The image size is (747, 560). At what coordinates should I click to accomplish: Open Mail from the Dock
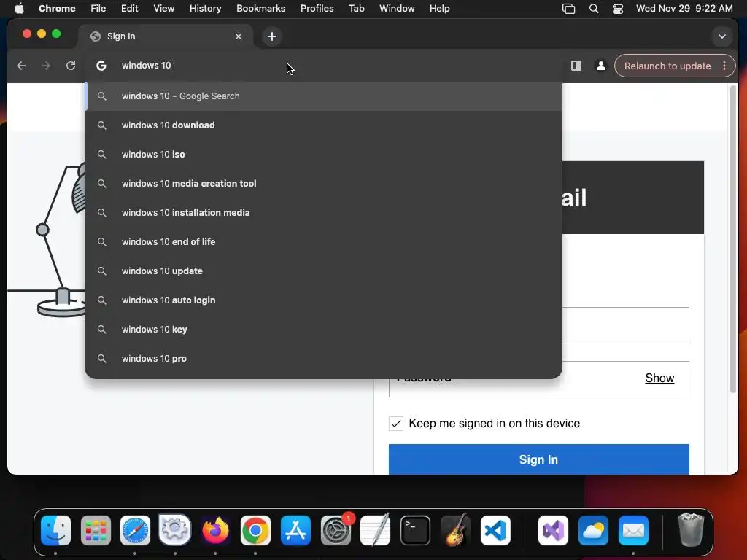633,530
